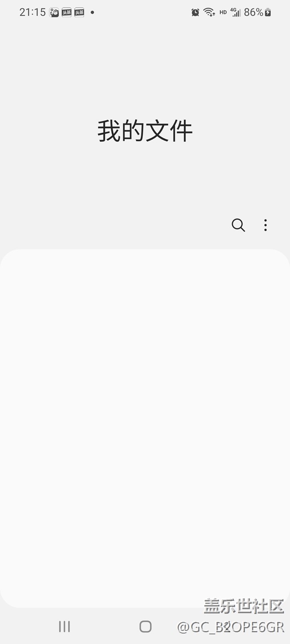This screenshot has height=644, width=290.
Task: Open search with the magnifier icon
Action: tap(238, 225)
